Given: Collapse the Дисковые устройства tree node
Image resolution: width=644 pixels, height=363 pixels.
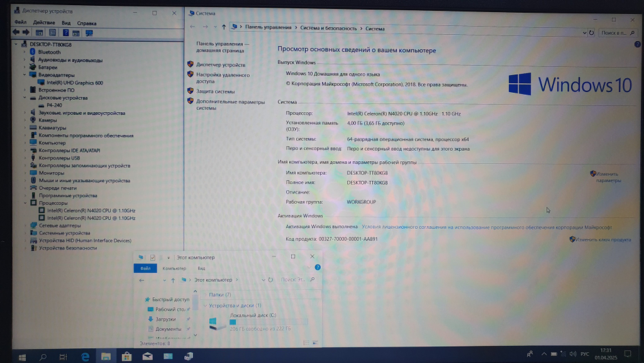Looking at the screenshot, I should tap(24, 98).
